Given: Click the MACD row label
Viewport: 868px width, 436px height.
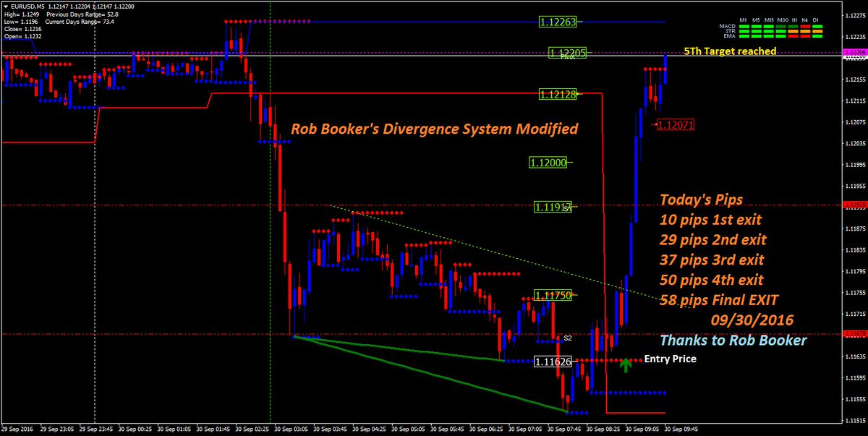Looking at the screenshot, I should 728,27.
